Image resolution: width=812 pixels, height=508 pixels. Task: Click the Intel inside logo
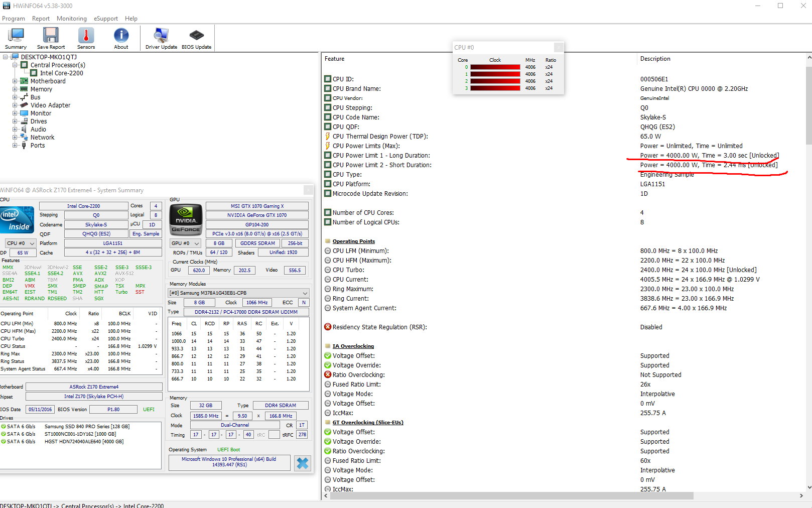(17, 219)
